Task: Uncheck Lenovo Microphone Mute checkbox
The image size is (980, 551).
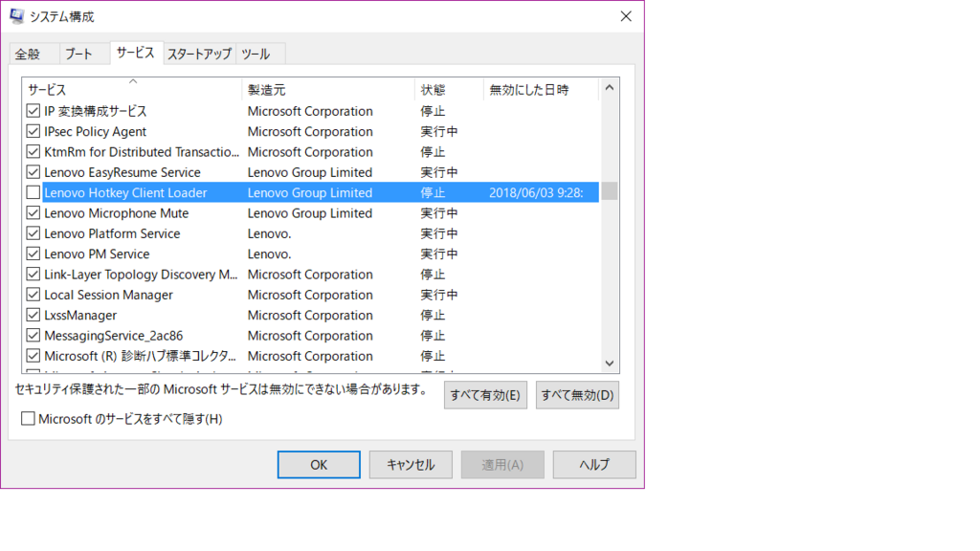Action: click(x=33, y=213)
